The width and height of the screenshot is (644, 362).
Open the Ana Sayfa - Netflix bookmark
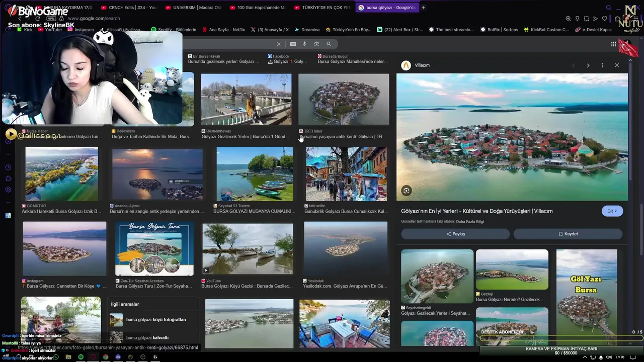click(223, 30)
